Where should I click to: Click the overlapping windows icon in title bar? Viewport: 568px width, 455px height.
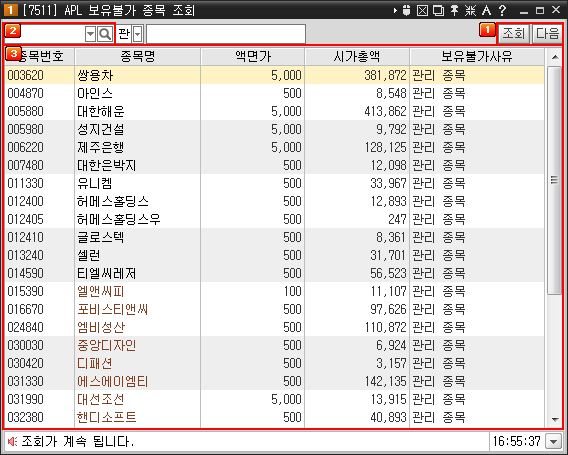pos(439,11)
